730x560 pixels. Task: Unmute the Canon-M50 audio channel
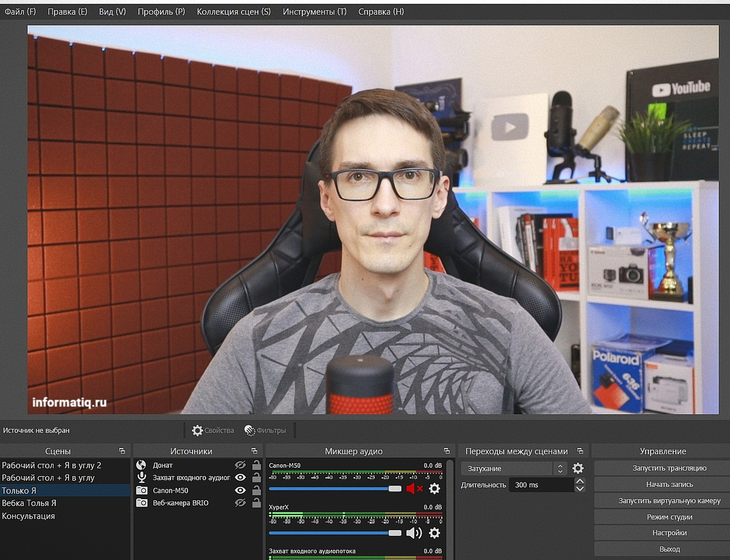pyautogui.click(x=414, y=488)
